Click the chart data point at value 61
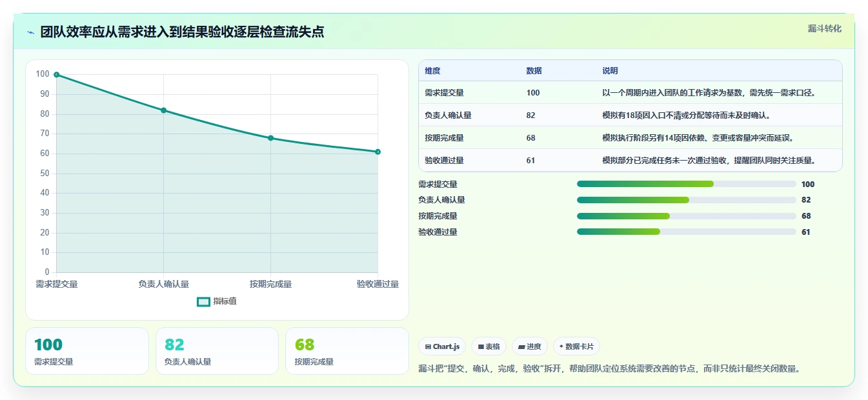Image resolution: width=868 pixels, height=400 pixels. coord(378,152)
